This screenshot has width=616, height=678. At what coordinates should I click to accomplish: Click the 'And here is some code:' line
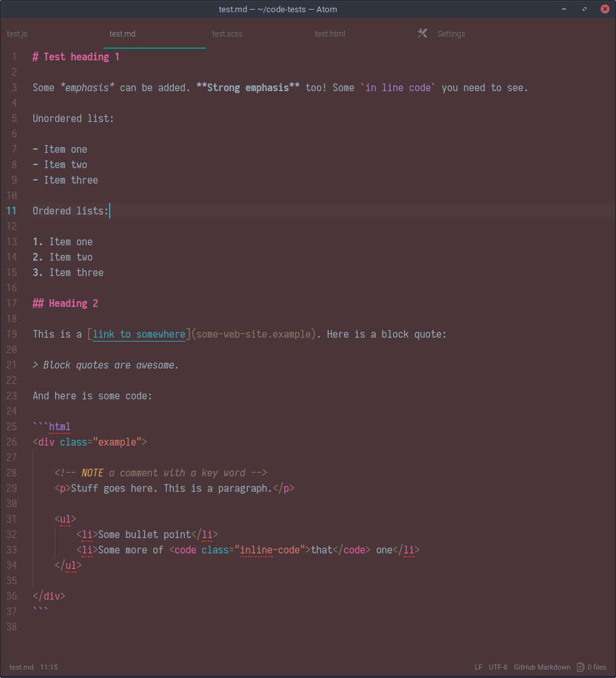point(92,396)
